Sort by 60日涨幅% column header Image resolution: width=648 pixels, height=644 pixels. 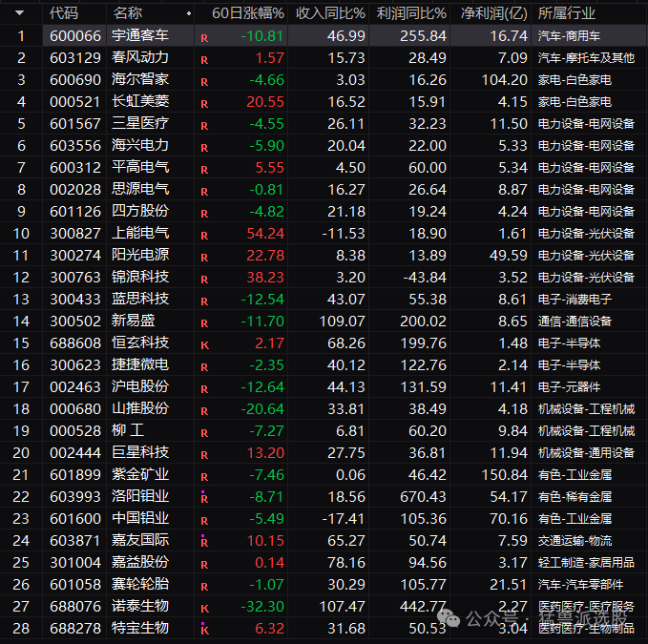click(x=248, y=13)
